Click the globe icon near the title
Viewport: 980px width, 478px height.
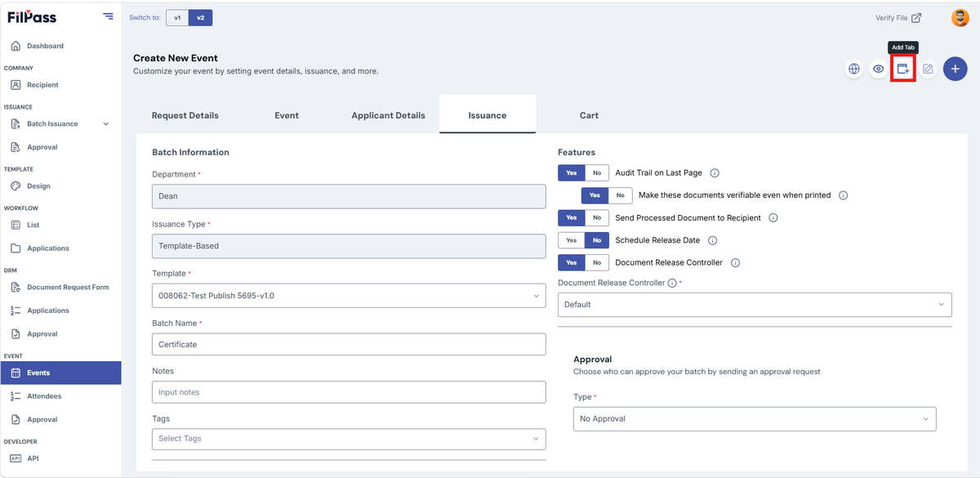pyautogui.click(x=854, y=69)
